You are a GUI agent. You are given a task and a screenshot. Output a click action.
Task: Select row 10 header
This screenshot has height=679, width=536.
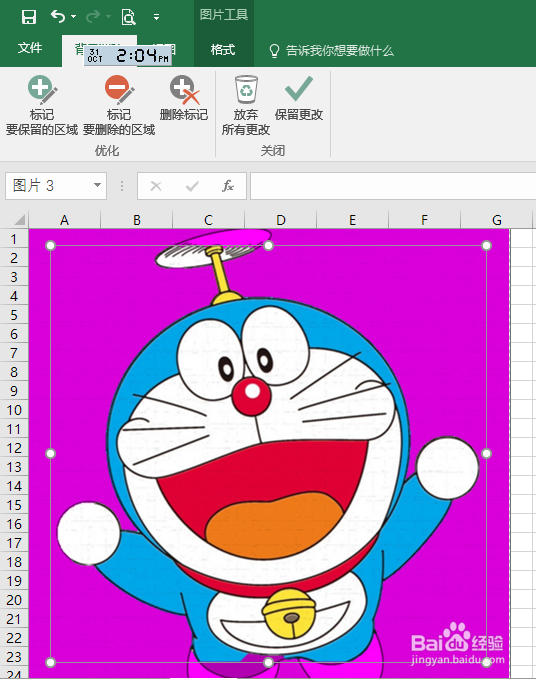pos(14,410)
